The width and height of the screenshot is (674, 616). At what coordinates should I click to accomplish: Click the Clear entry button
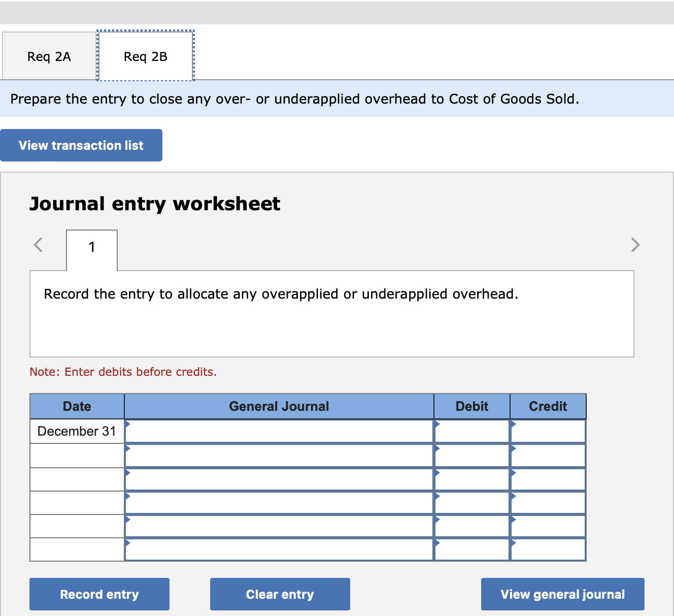280,594
